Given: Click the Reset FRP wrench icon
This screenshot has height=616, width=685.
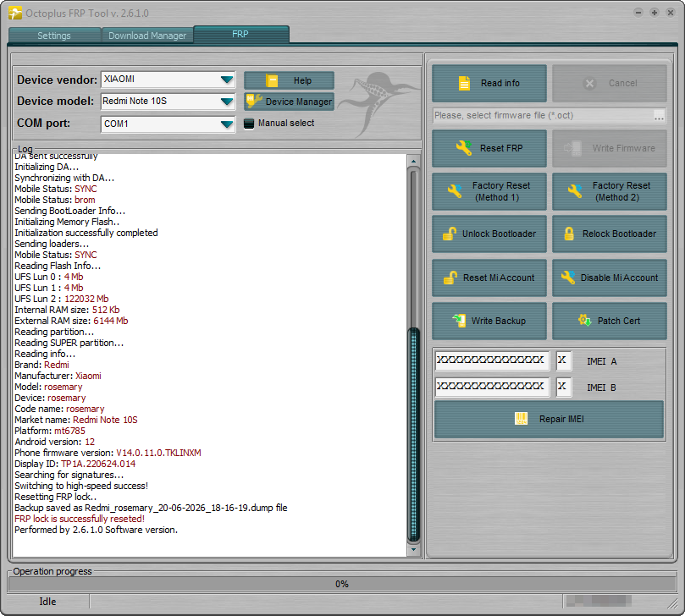Looking at the screenshot, I should click(x=464, y=148).
